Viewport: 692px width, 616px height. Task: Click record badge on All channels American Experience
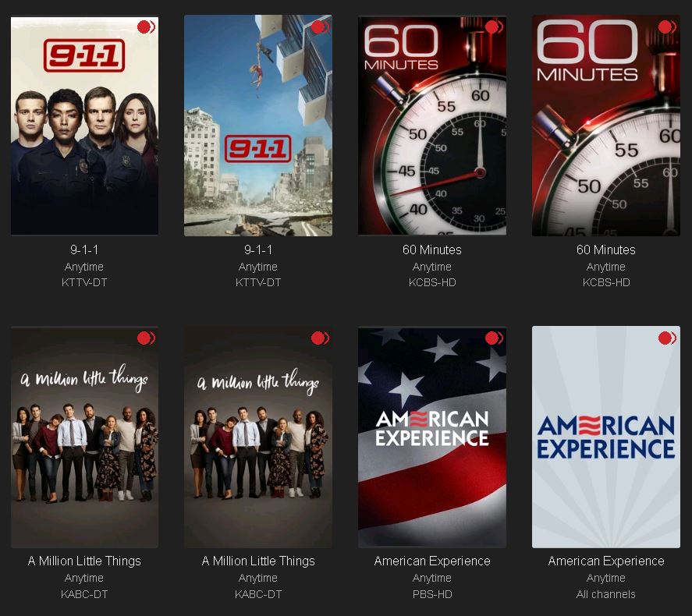pyautogui.click(x=667, y=338)
